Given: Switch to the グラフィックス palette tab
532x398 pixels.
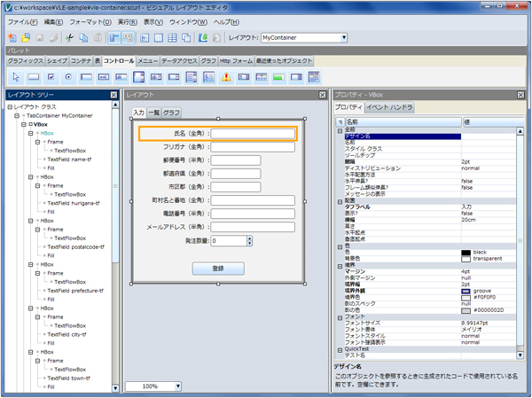Looking at the screenshot, I should [x=26, y=61].
